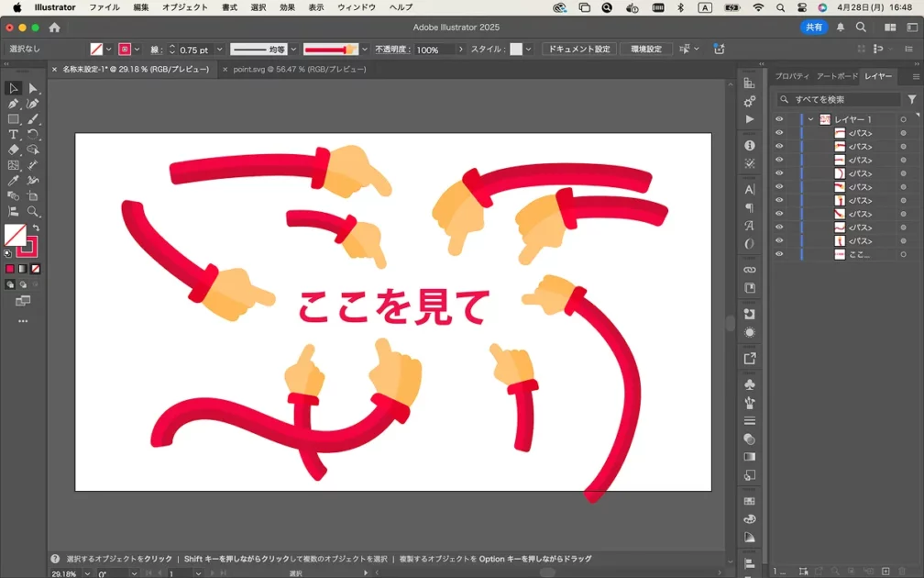Select the Eraser tool

coord(13,150)
